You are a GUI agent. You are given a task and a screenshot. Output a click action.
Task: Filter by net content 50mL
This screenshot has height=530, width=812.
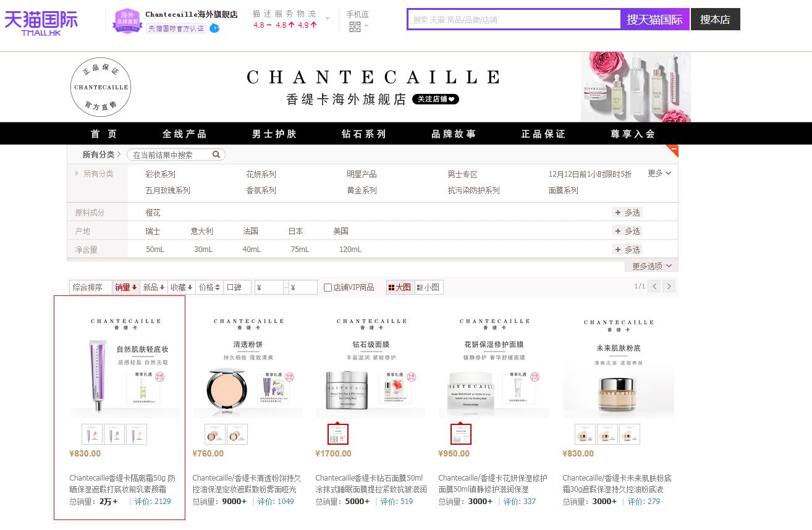(155, 250)
